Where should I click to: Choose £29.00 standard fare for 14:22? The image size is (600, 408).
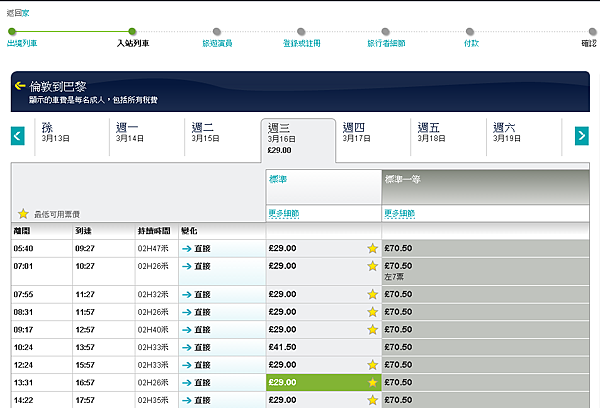pos(323,400)
